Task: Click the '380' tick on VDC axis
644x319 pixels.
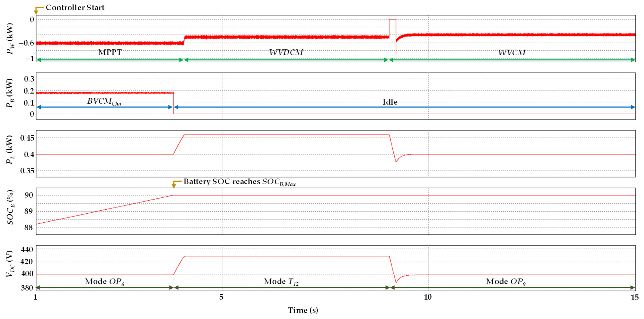Action: (27, 288)
